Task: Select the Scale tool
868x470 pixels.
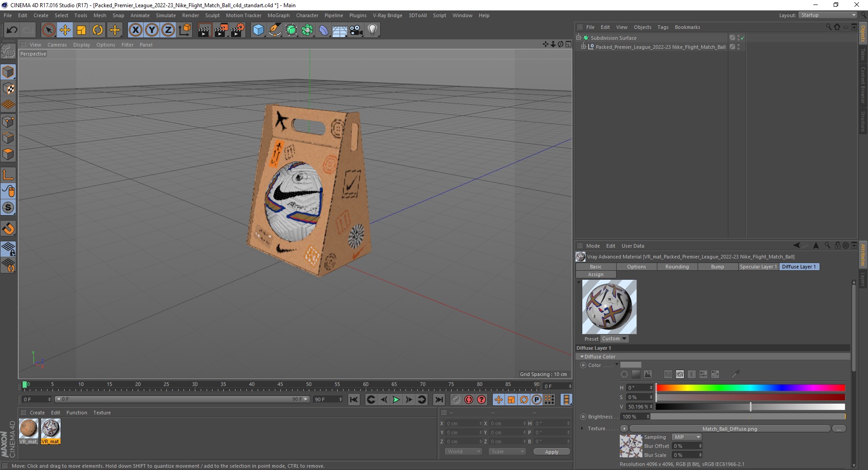Action: coord(81,30)
